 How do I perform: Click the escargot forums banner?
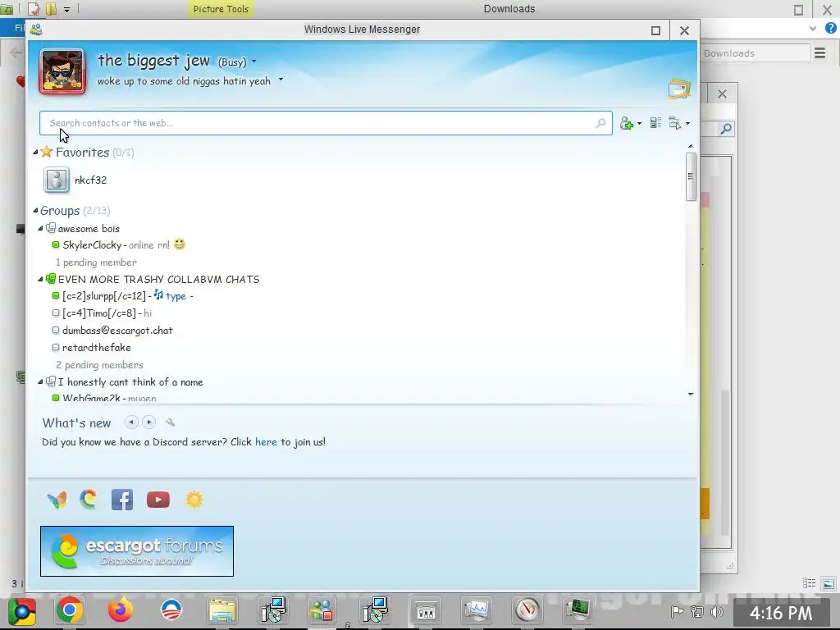[137, 551]
